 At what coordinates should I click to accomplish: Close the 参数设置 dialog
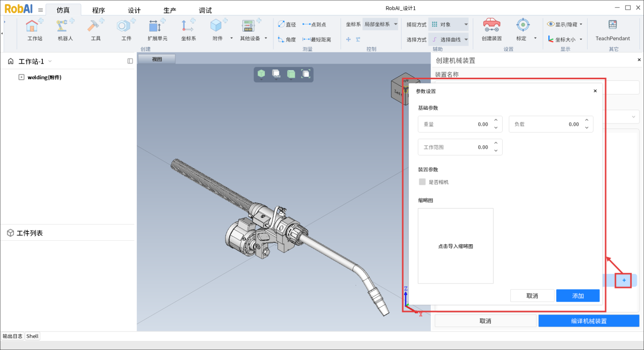pyautogui.click(x=595, y=91)
